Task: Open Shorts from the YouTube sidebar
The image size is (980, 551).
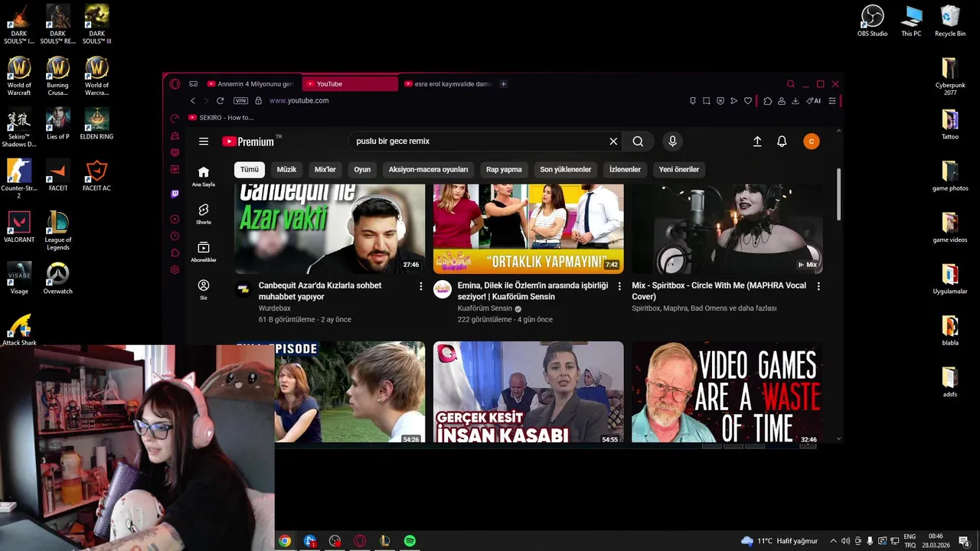Action: [x=204, y=214]
